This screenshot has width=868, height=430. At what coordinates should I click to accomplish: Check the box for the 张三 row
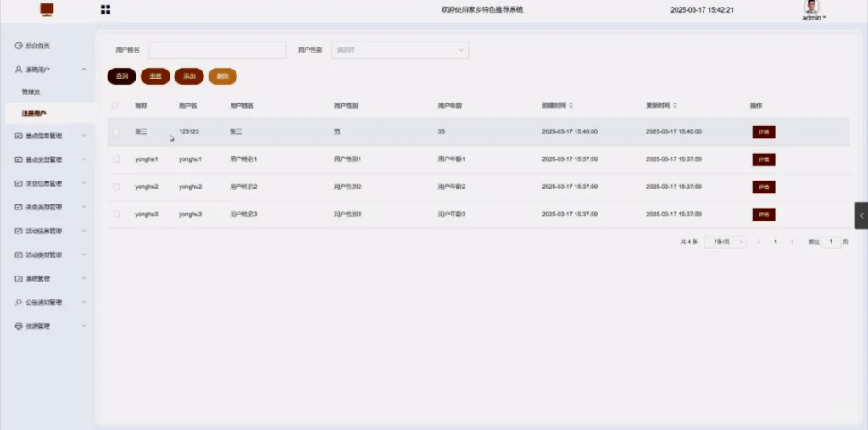pos(116,131)
